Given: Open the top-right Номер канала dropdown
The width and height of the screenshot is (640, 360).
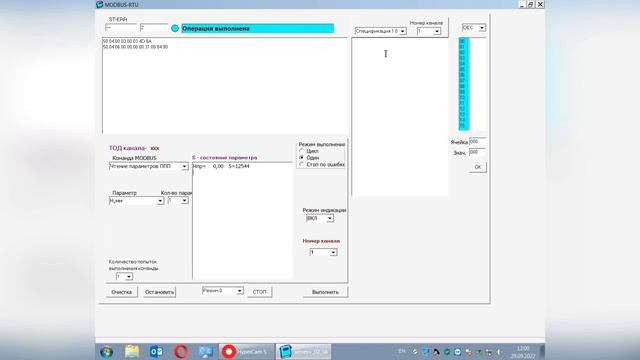Looking at the screenshot, I should pos(437,31).
